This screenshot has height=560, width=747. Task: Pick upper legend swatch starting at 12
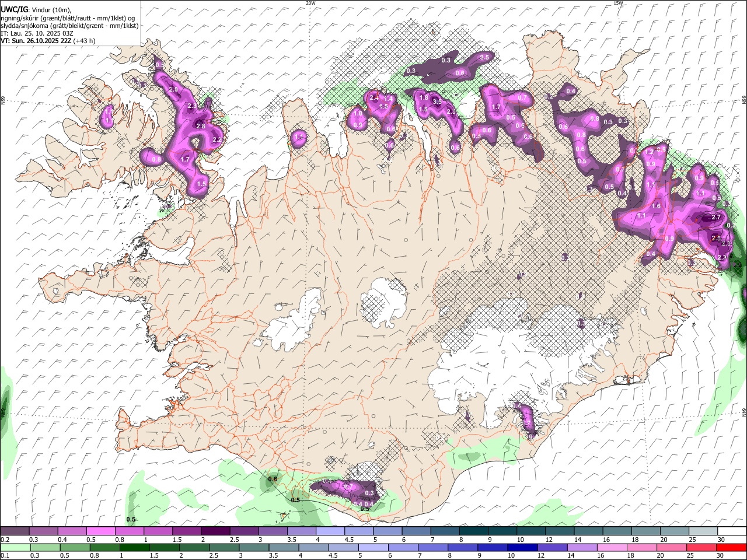point(560,531)
